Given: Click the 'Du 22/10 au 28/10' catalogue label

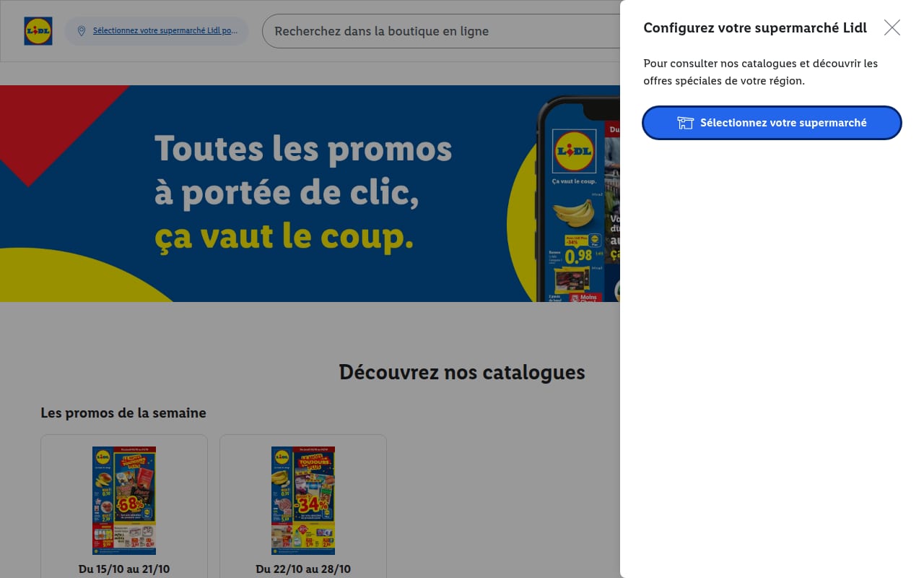Looking at the screenshot, I should (303, 569).
